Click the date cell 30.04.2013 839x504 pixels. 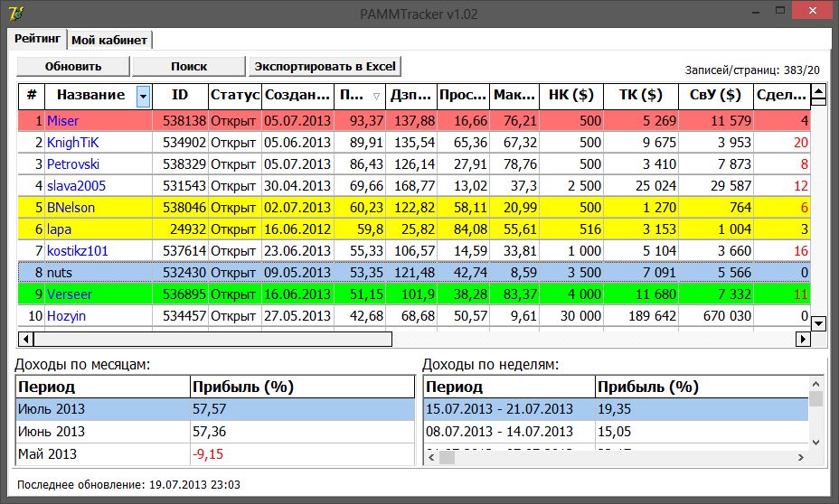297,186
